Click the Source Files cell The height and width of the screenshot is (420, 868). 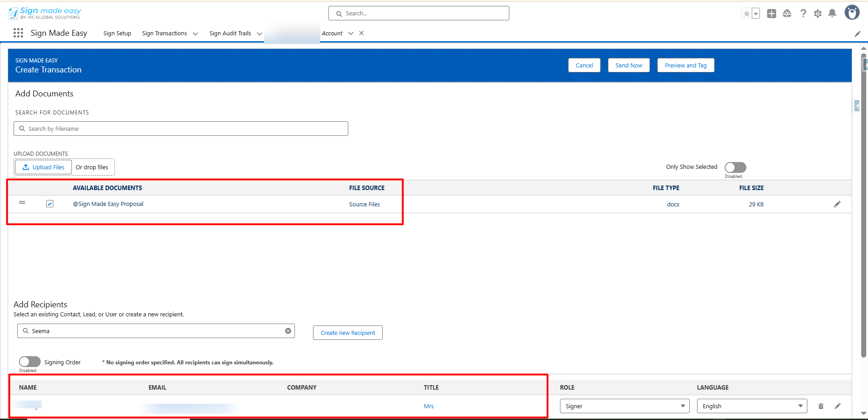coord(365,205)
